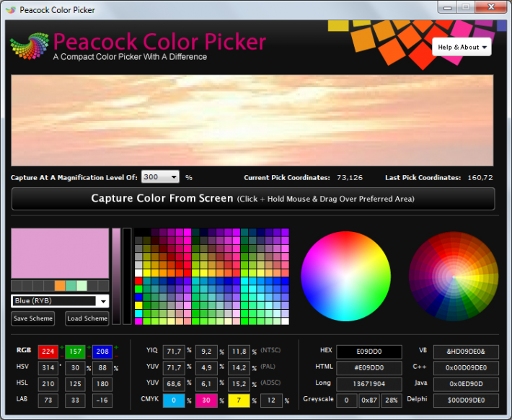
Task: Click Last Pick Coordinates value 160,72
Action: [x=480, y=178]
